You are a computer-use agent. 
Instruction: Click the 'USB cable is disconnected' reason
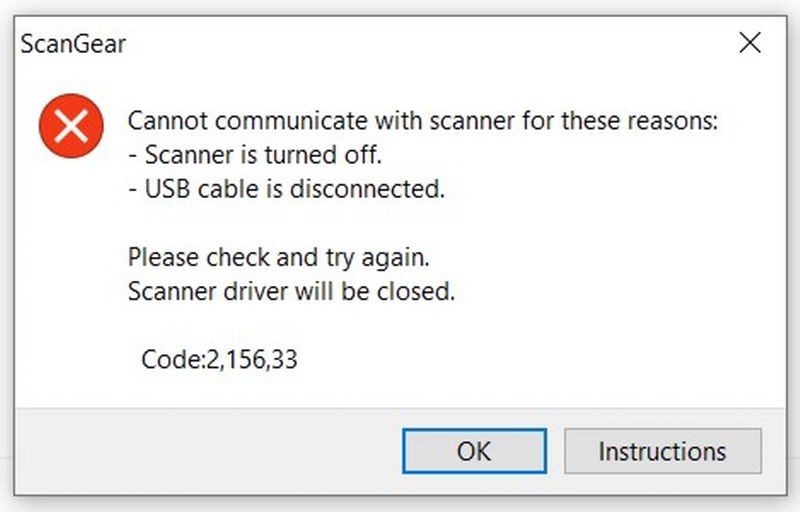[x=286, y=188]
